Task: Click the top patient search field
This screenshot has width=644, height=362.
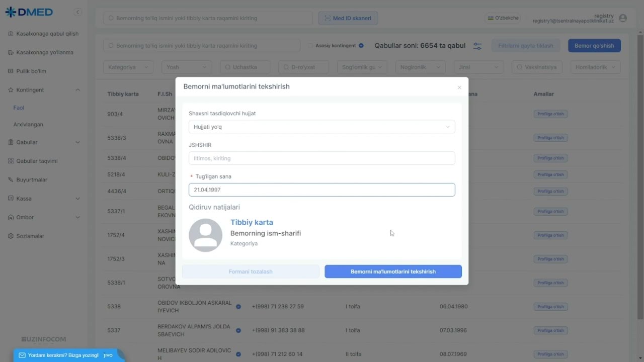Action: 208,18
